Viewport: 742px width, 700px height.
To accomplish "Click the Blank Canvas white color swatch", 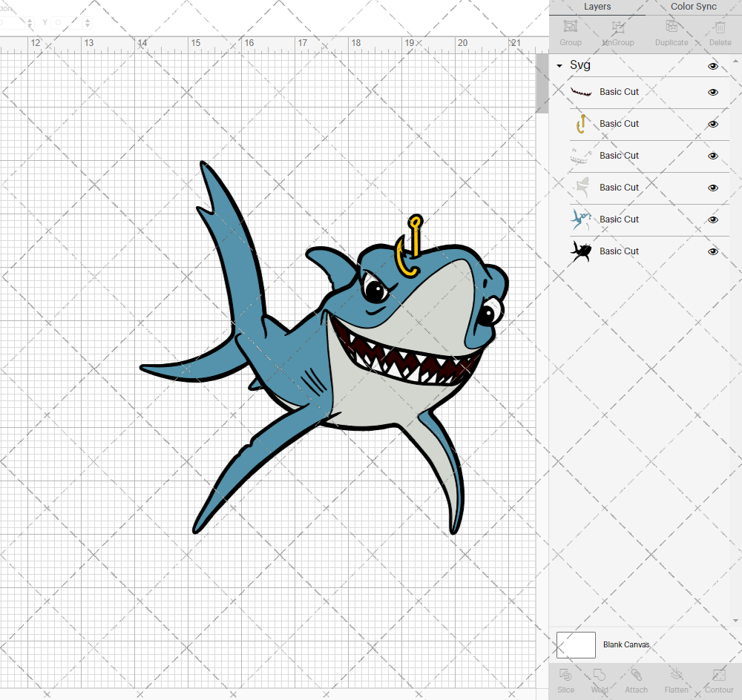I will (x=576, y=644).
